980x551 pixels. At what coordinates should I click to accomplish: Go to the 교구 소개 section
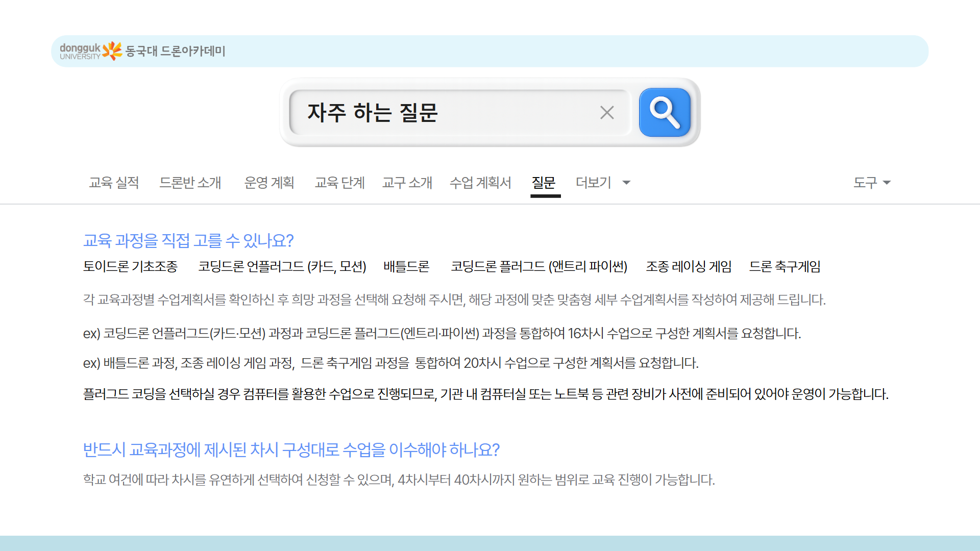[x=407, y=183]
